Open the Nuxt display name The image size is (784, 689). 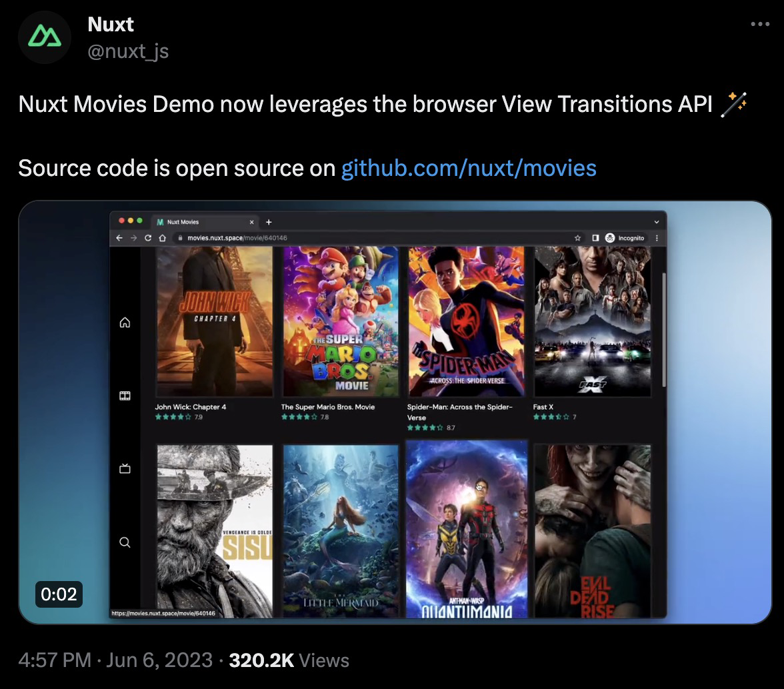coord(111,24)
